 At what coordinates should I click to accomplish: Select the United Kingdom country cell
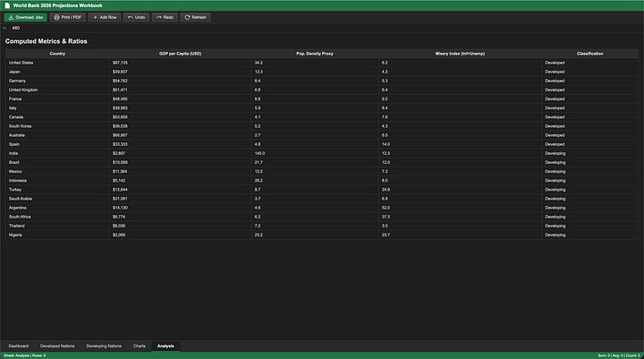pyautogui.click(x=57, y=90)
